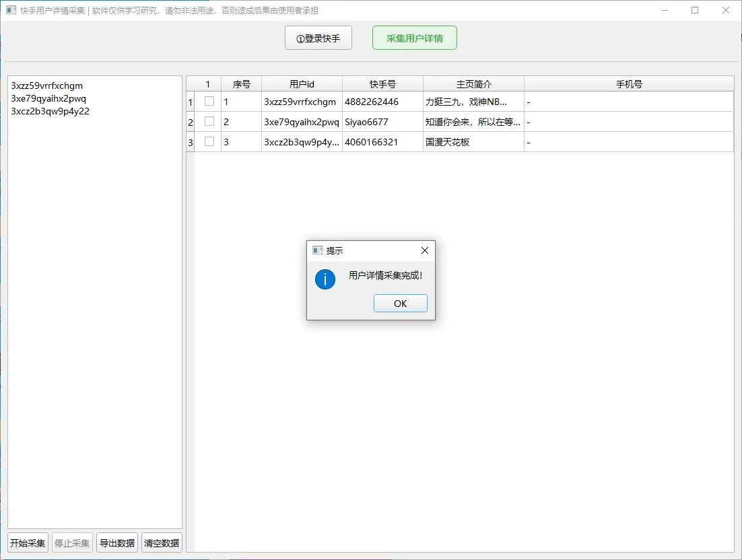Tick the checkbox for row 4060166321
Screen dimensions: 742x560
click(x=209, y=141)
